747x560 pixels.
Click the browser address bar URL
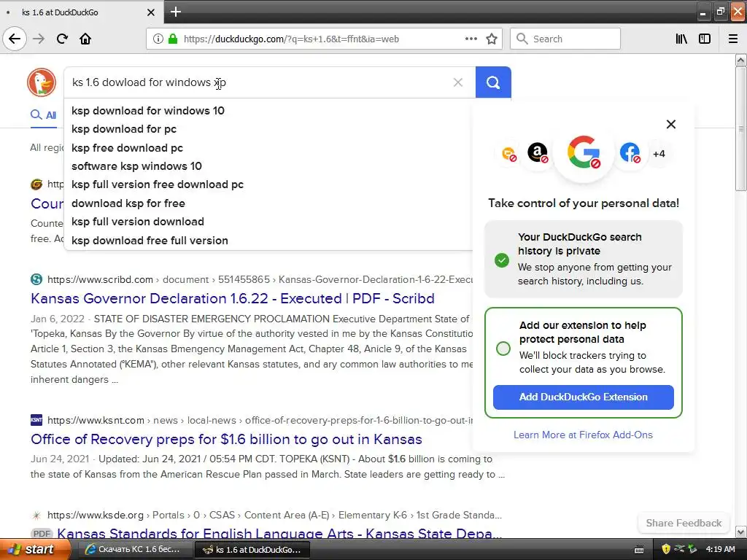tap(291, 39)
